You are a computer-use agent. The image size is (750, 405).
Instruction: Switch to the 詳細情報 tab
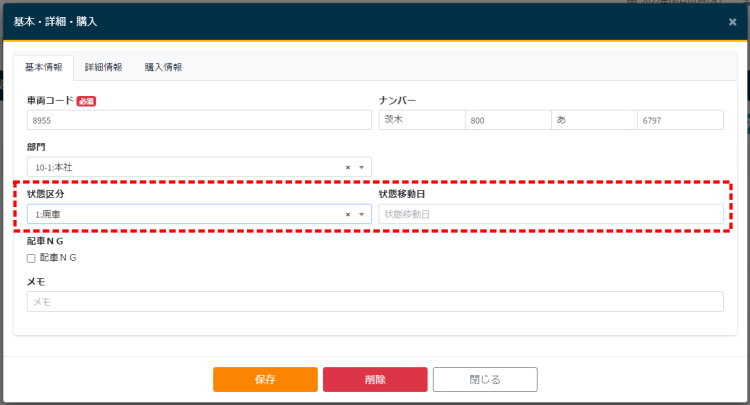point(103,68)
